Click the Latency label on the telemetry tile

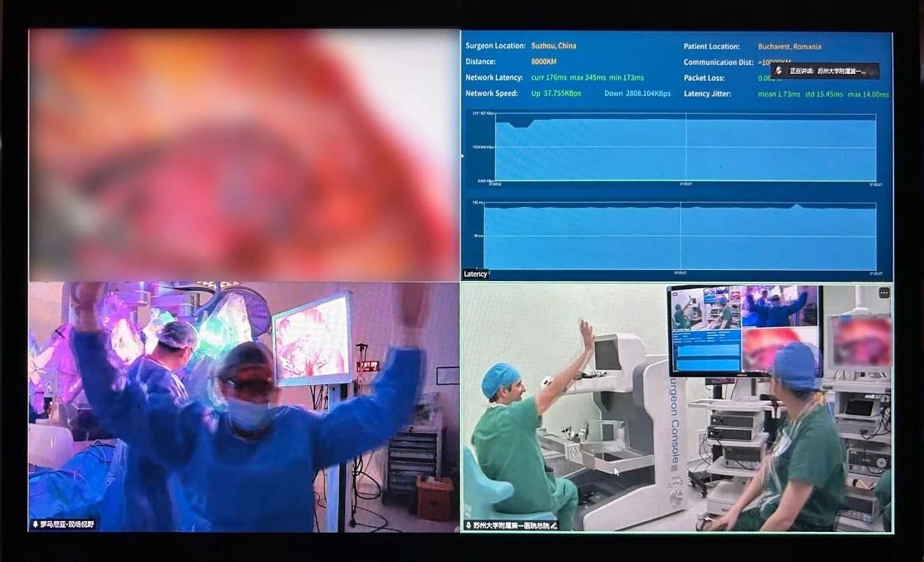[475, 274]
